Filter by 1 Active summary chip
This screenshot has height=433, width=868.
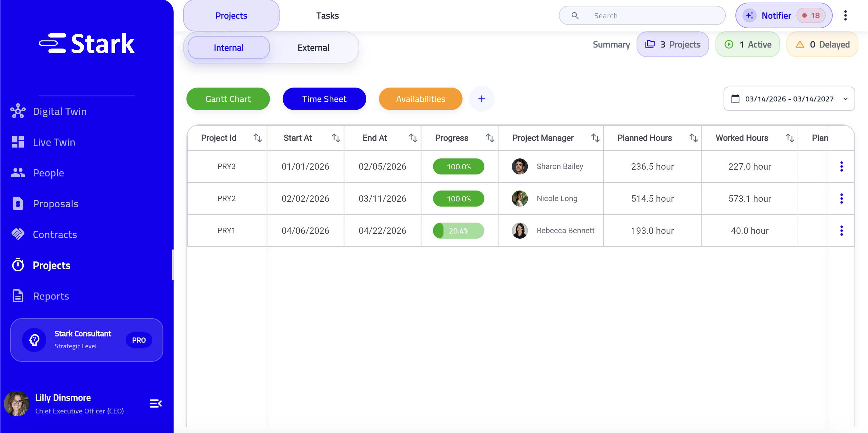tap(747, 45)
